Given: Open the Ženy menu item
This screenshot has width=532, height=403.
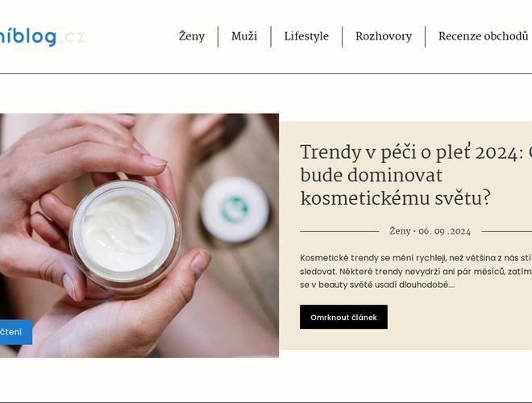Looking at the screenshot, I should click(192, 36).
